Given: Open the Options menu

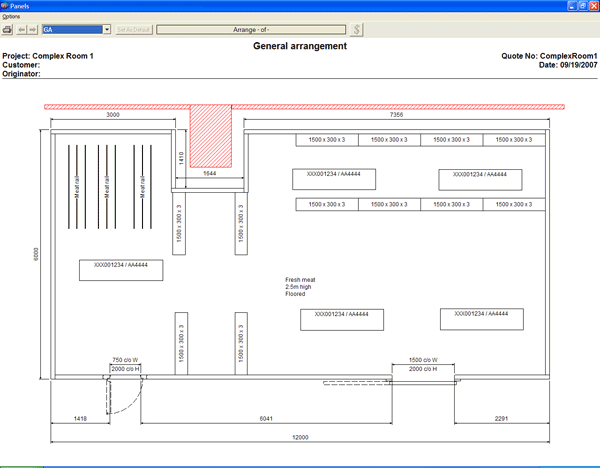Looking at the screenshot, I should coord(12,18).
